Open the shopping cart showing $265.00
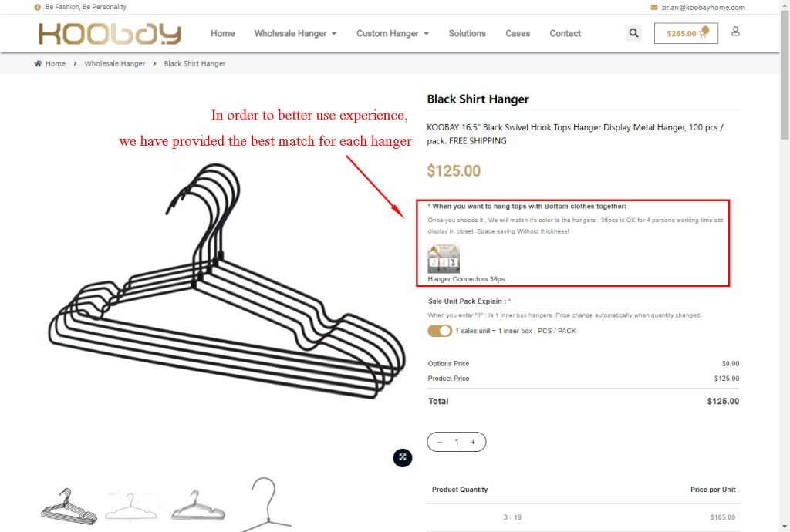The width and height of the screenshot is (790, 532). point(686,33)
